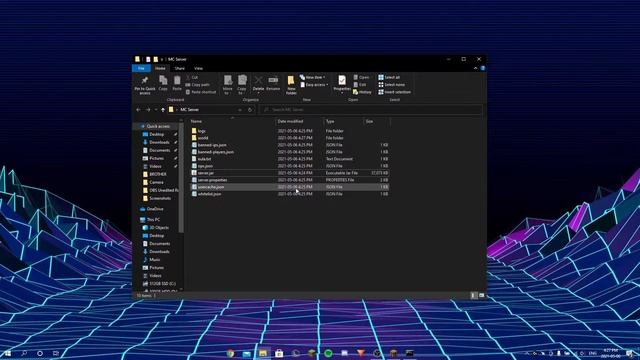Sort files by Date modified column
Screen dimensions: 640x360
pos(300,121)
